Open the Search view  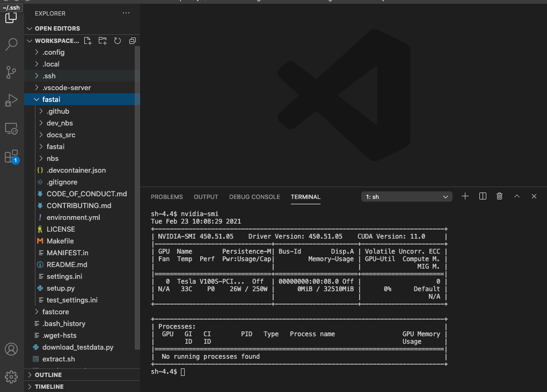(11, 45)
